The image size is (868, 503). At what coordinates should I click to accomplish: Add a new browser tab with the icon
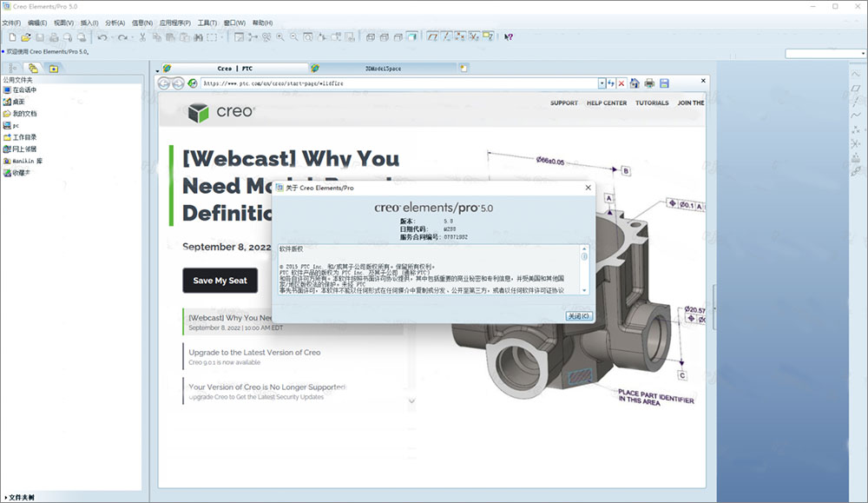point(464,68)
